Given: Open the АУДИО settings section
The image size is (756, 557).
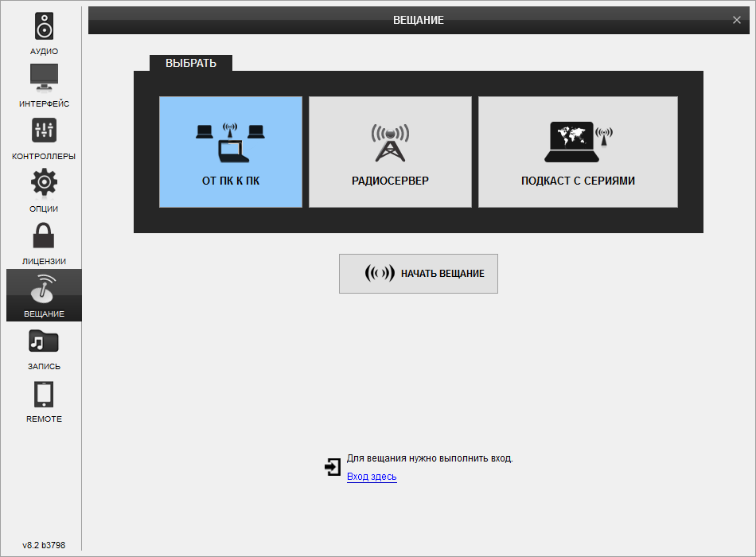Looking at the screenshot, I should coord(44,33).
